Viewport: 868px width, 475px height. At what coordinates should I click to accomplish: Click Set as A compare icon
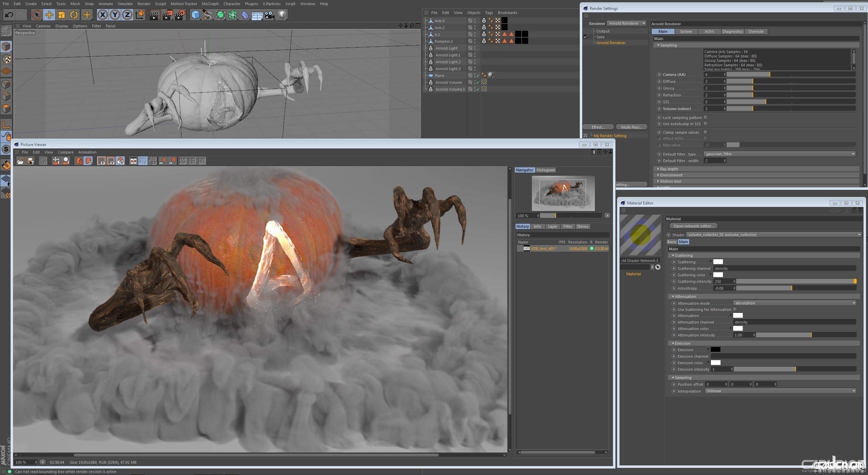[x=163, y=161]
